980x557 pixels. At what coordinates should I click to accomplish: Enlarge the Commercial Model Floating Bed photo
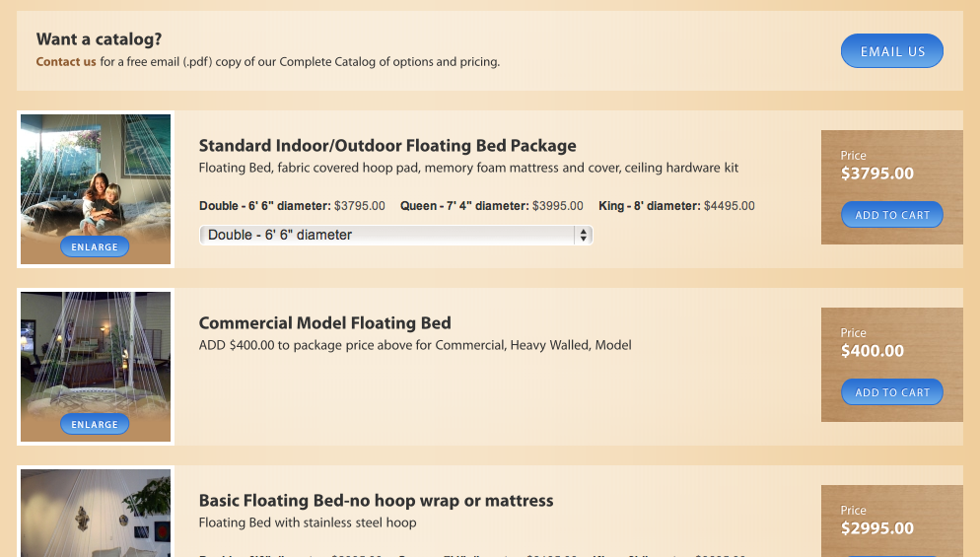tap(95, 425)
